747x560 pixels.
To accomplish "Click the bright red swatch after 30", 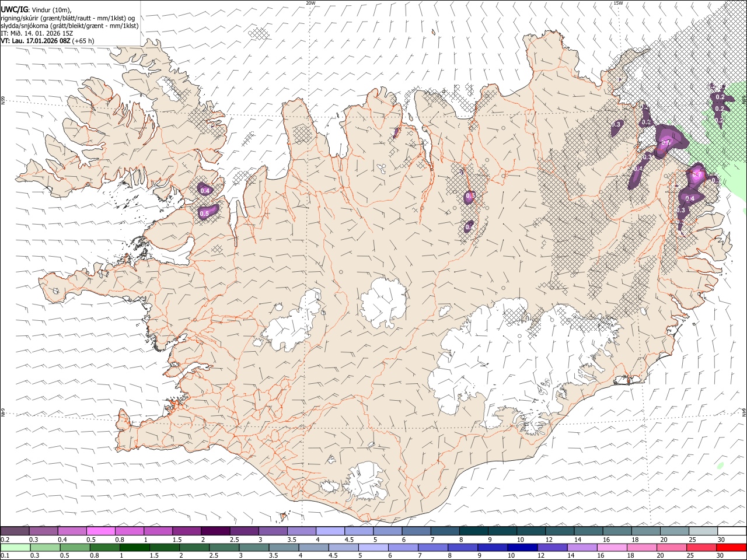I will coord(731,547).
